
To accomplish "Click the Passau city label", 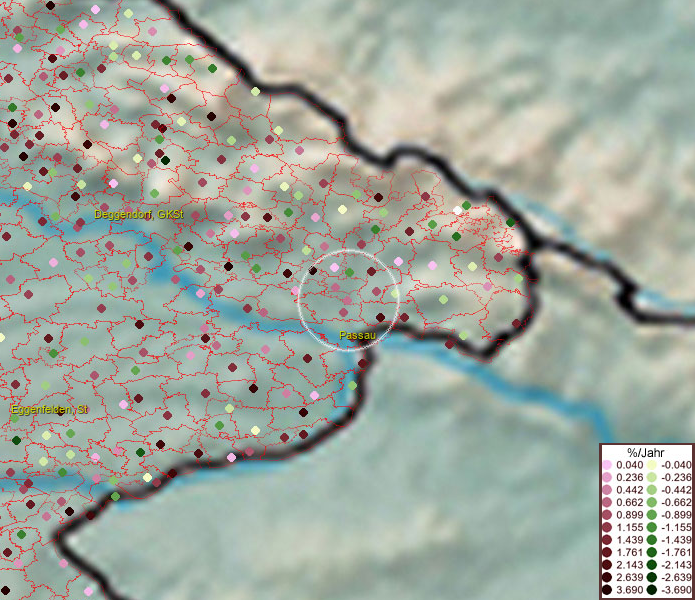I will click(x=357, y=335).
